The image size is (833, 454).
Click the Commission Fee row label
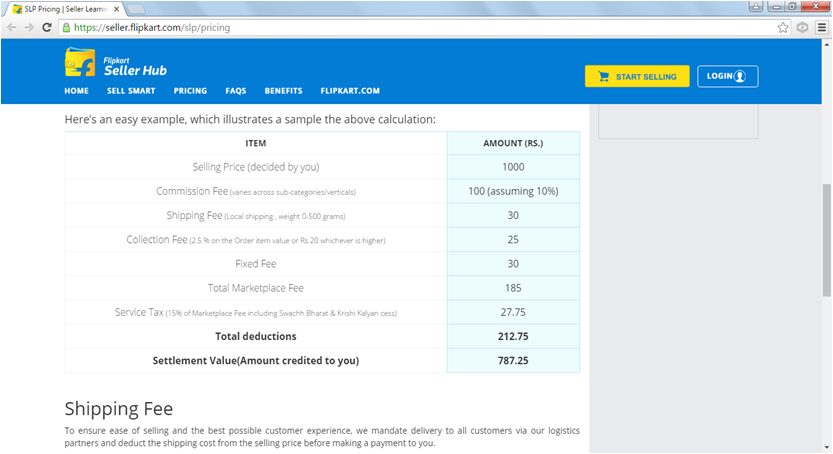point(256,191)
